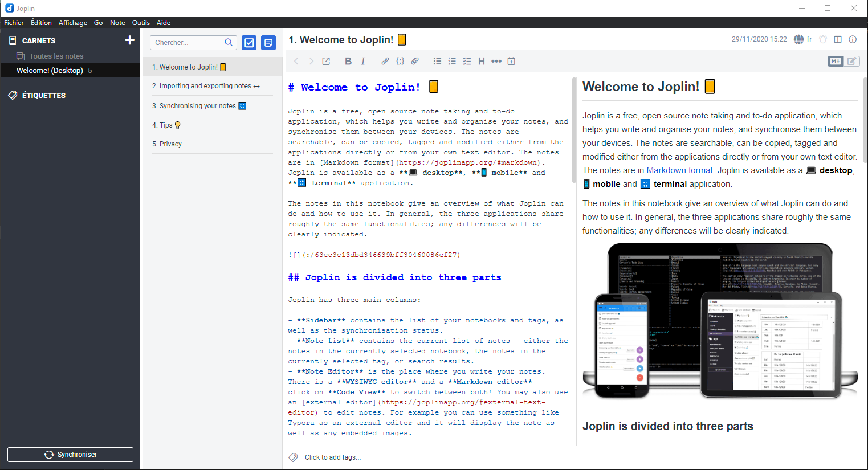The height and width of the screenshot is (470, 868).
Task: Open the Aide menu
Action: tap(164, 23)
